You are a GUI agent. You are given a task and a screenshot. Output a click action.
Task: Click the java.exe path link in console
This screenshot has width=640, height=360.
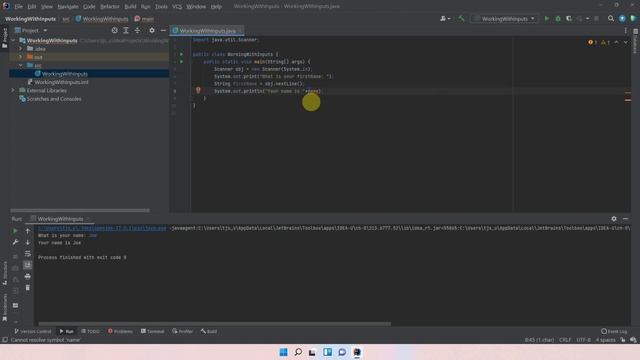point(102,228)
